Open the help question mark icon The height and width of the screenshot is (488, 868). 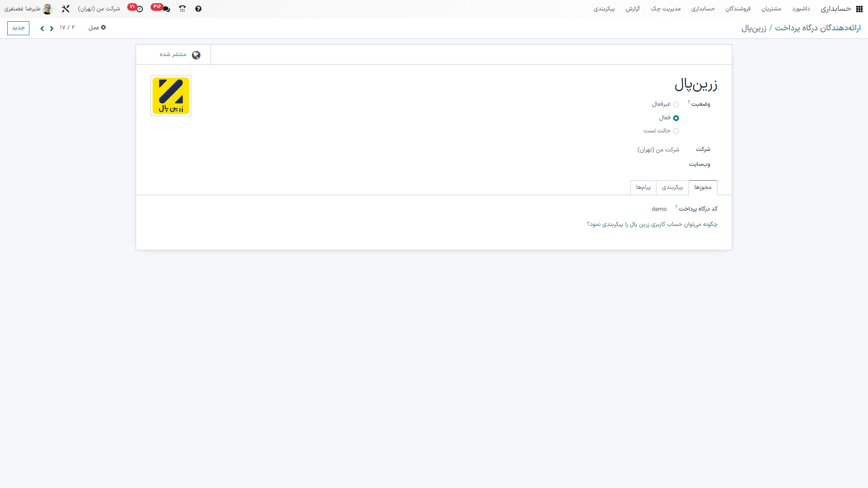[x=198, y=9]
